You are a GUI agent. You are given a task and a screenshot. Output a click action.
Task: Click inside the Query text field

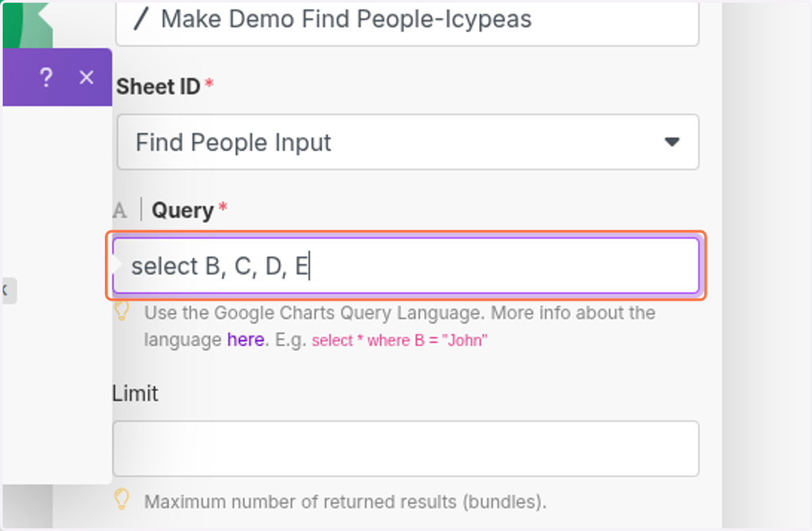(406, 265)
